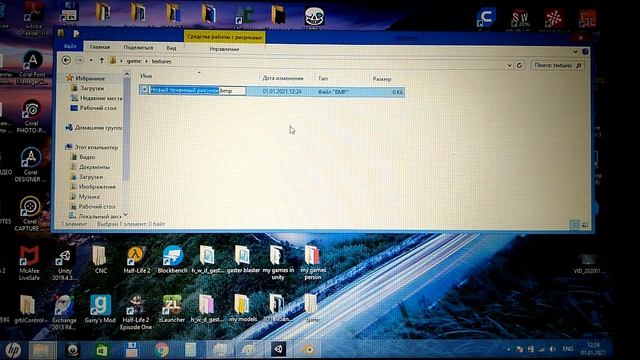Open the Blockbench desktop shortcut
This screenshot has height=360, width=640.
172,259
